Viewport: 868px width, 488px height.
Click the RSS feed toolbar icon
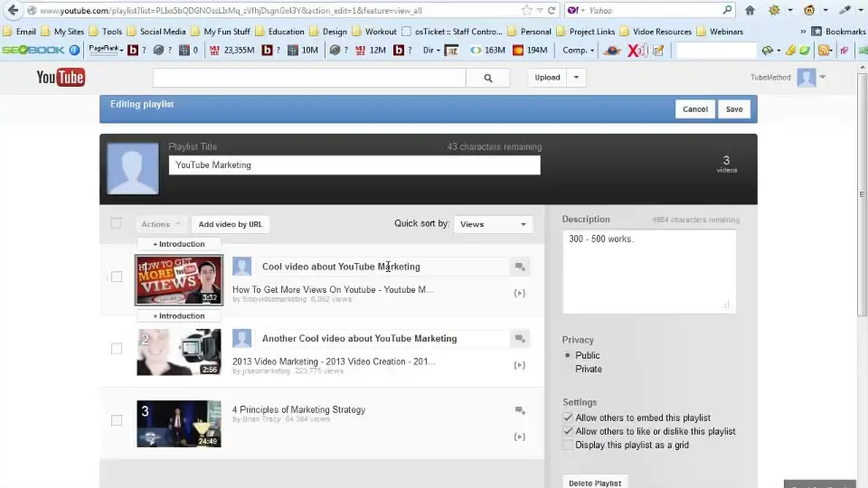[824, 51]
